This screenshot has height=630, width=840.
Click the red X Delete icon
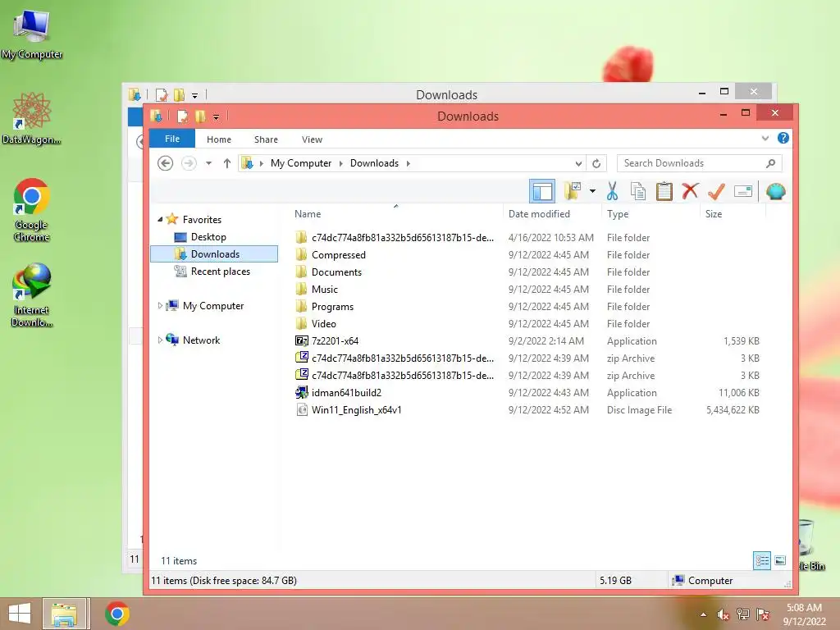690,190
